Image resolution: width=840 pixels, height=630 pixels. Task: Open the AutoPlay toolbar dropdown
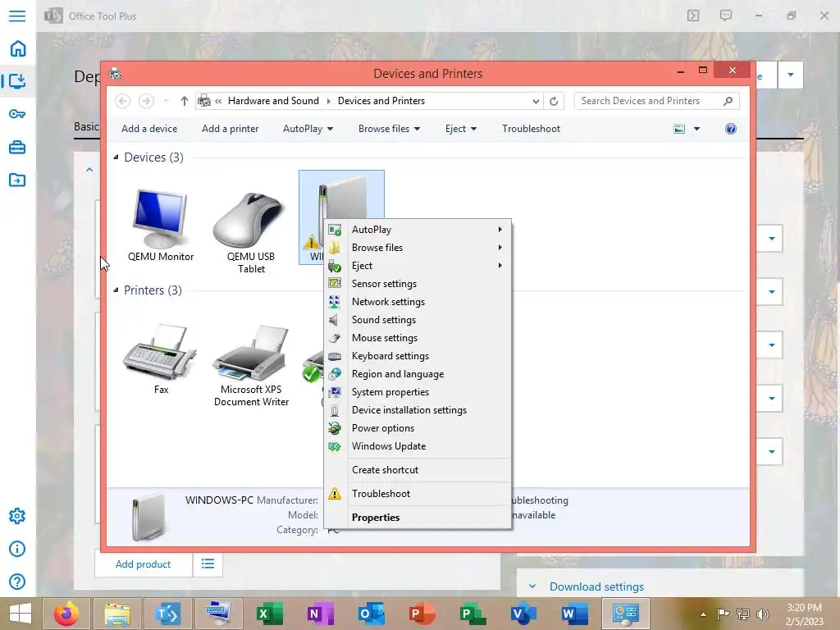308,129
